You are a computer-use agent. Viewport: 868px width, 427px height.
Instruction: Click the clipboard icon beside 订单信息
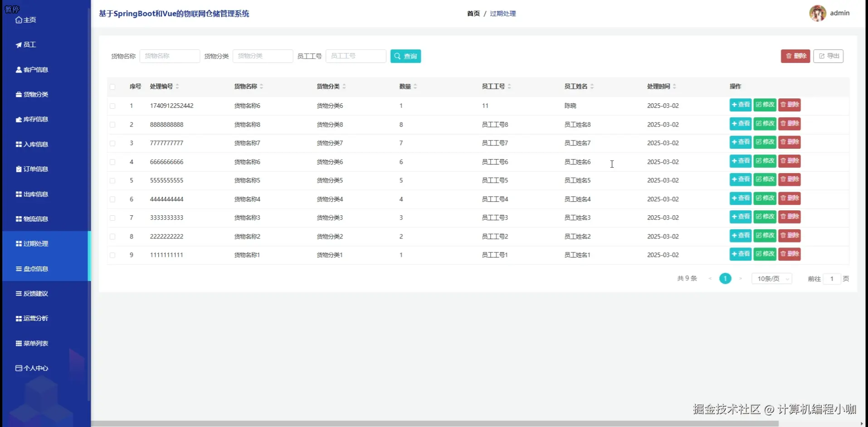[x=19, y=169]
